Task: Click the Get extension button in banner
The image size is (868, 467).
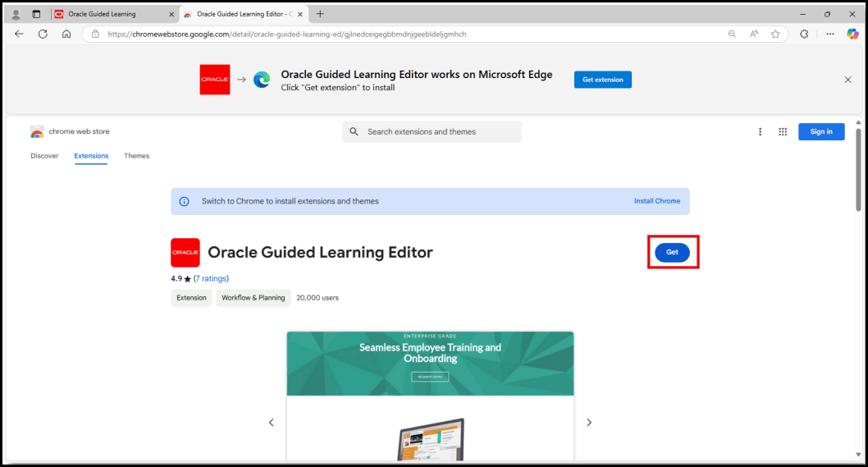Action: point(603,80)
